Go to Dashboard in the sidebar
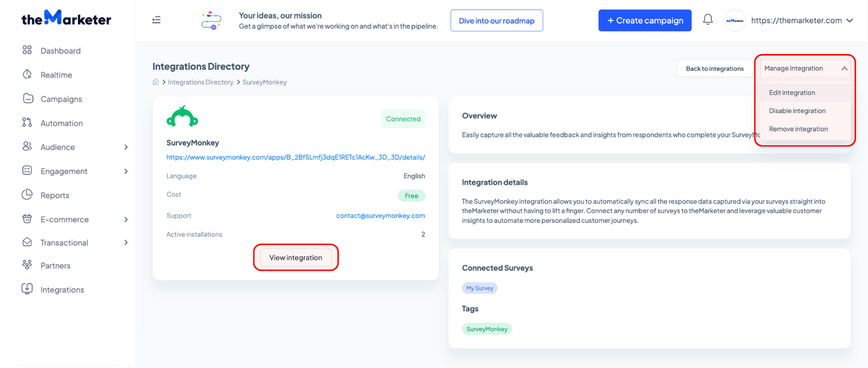The image size is (868, 368). [x=61, y=51]
